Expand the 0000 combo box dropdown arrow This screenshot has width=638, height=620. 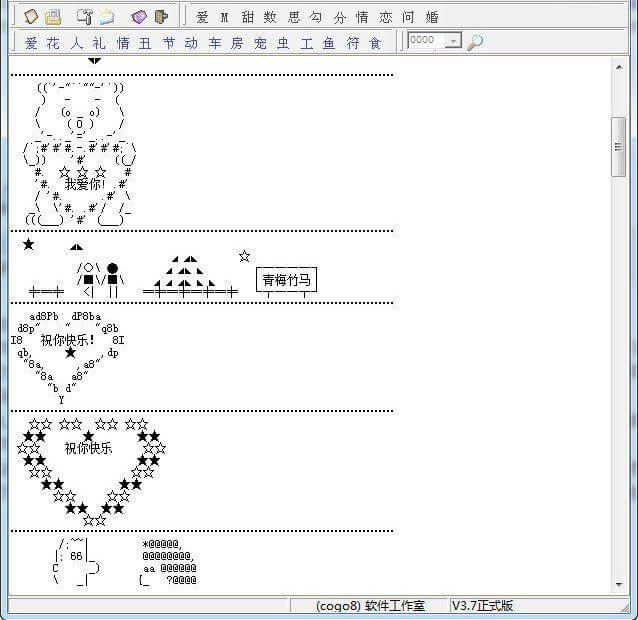pyautogui.click(x=453, y=40)
